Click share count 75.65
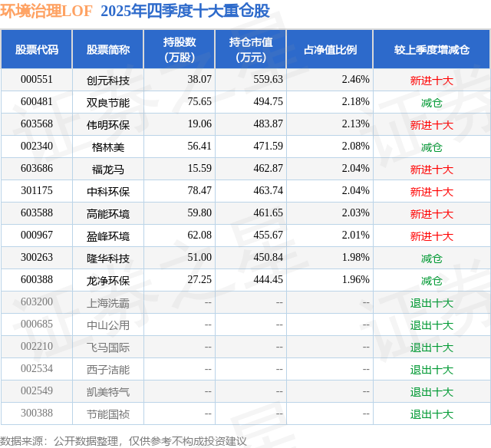This screenshot has height=448, width=491. (199, 102)
